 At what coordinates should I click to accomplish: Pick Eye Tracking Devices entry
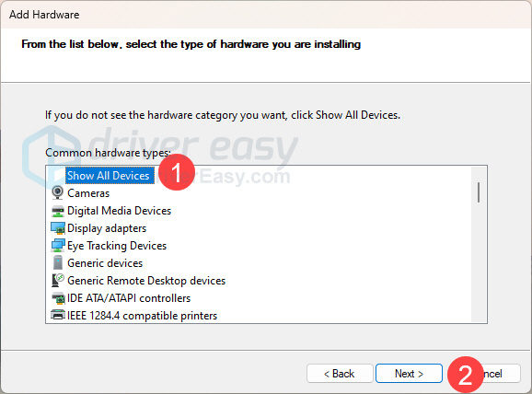click(117, 246)
